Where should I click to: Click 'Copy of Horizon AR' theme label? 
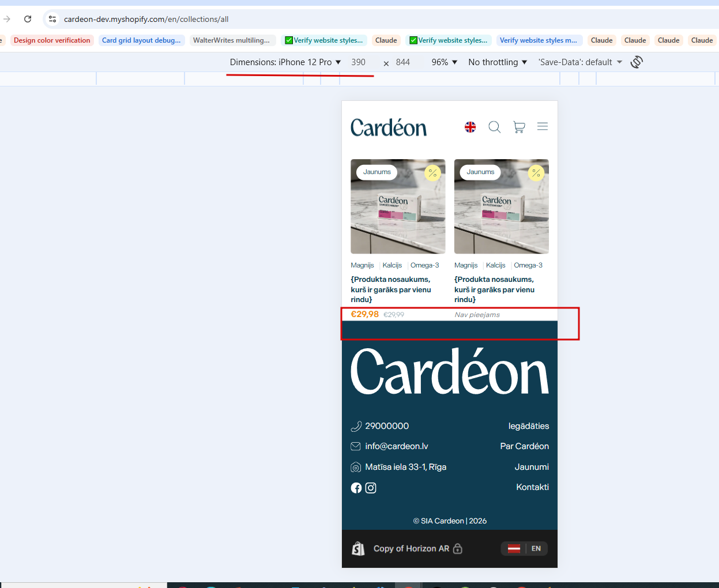point(411,548)
